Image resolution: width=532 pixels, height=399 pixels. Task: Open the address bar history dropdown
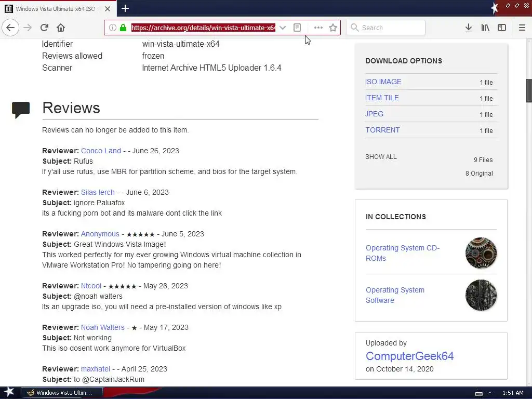[x=283, y=28]
